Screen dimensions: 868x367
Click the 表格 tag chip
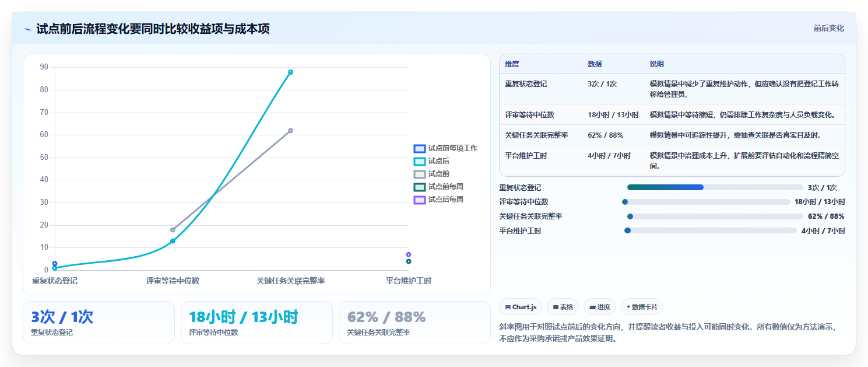click(563, 307)
